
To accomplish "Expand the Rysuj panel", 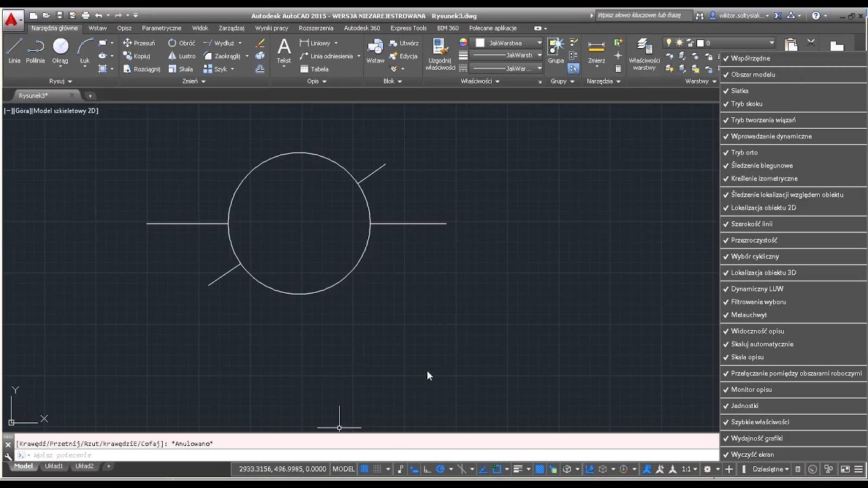I will 60,81.
